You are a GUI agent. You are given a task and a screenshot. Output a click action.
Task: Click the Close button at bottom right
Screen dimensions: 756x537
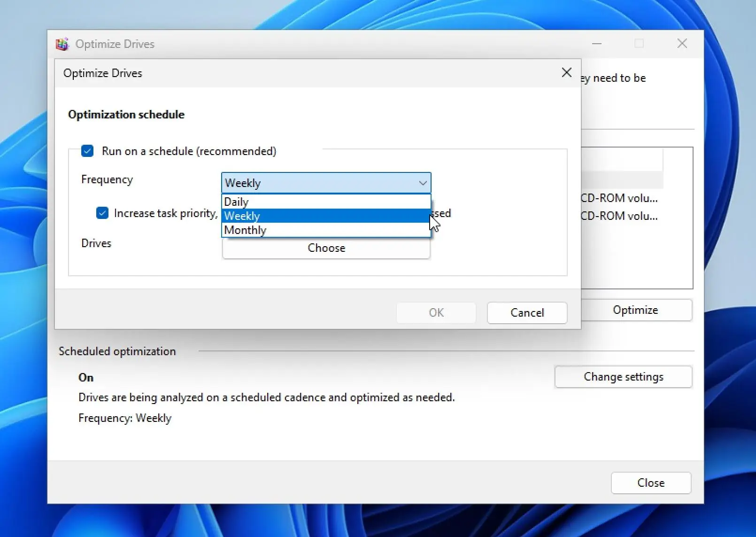coord(651,483)
